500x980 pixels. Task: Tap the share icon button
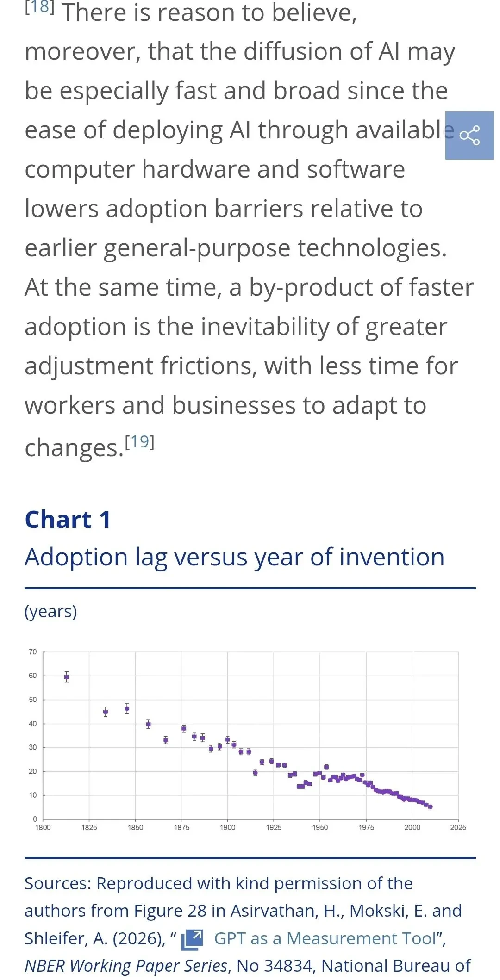tap(469, 136)
